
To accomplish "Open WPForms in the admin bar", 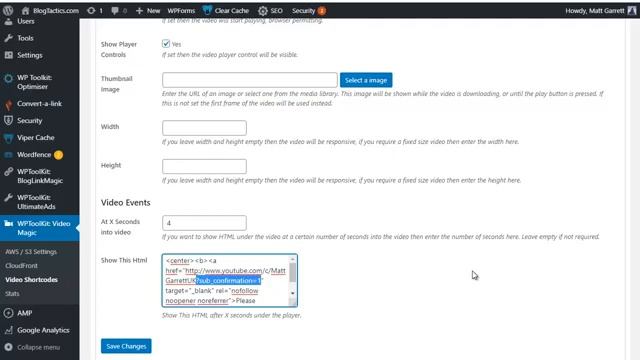I will tap(181, 11).
